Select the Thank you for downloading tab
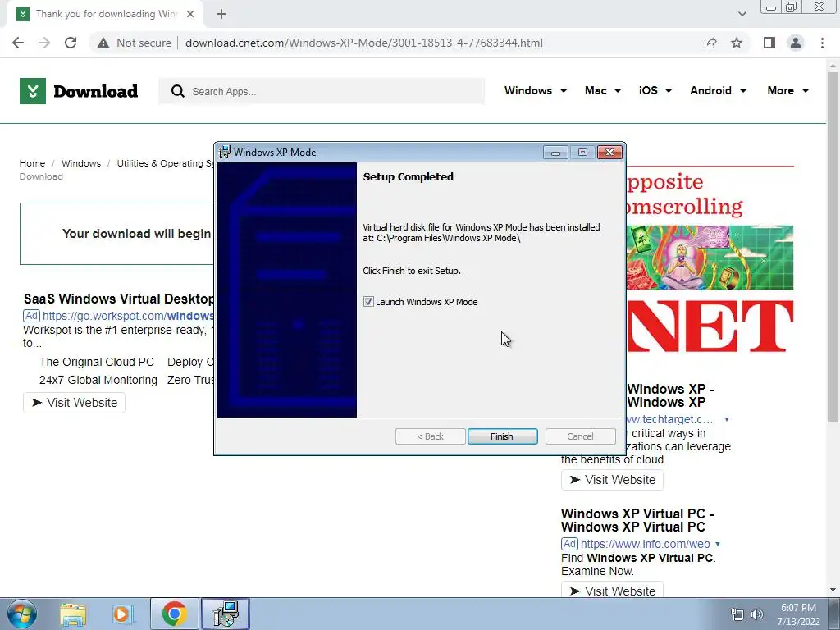 click(x=105, y=14)
